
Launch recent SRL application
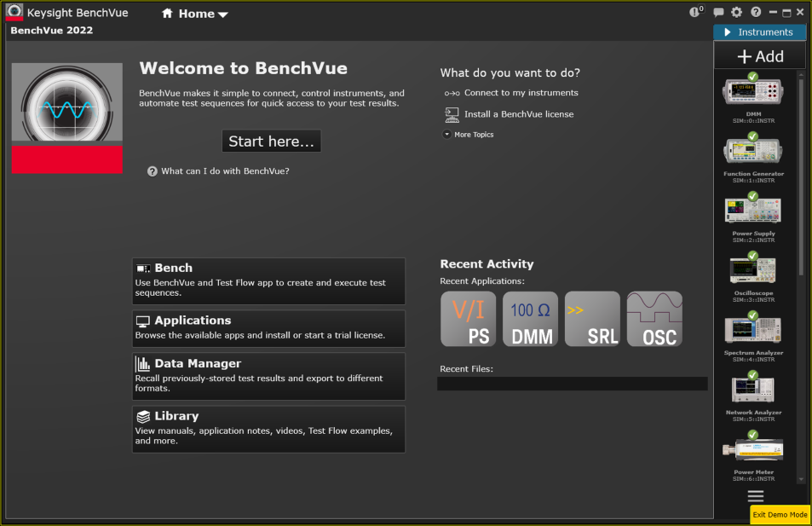[592, 319]
